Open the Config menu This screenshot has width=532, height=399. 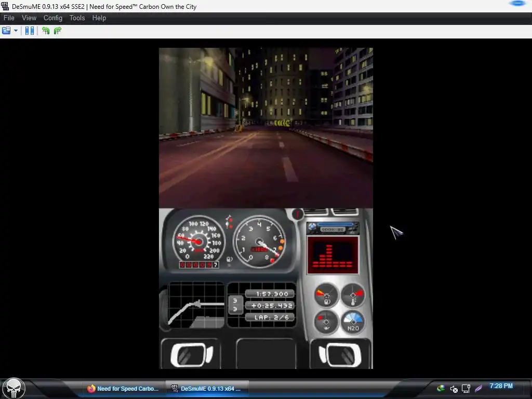[x=53, y=18]
